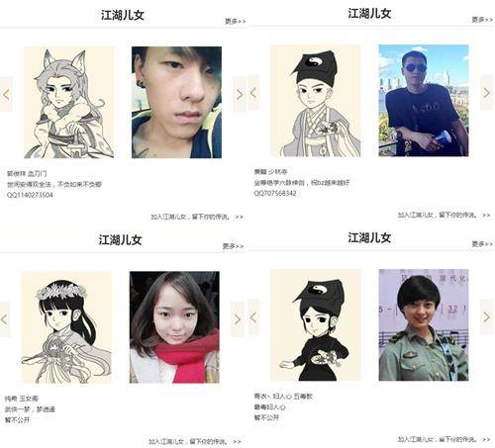View the woman in military uniform photo

pos(424,325)
